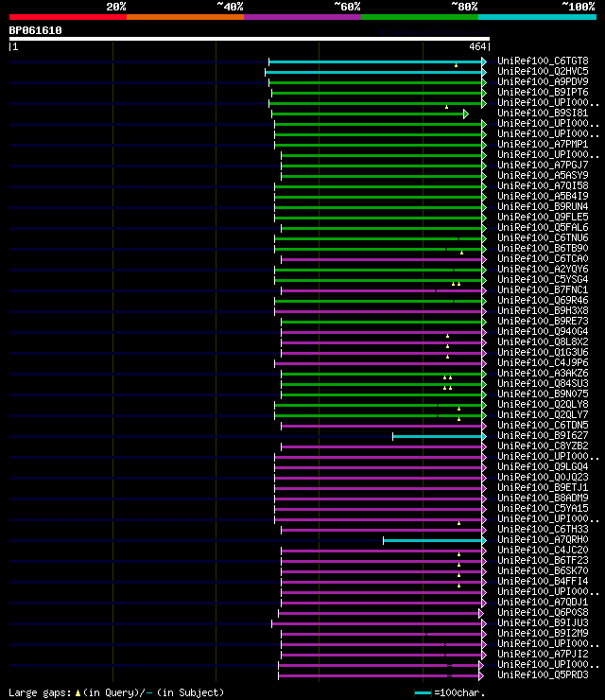This screenshot has width=605, height=700.
Task: Select the UniRef100_B9RUN4 label
Action: [x=543, y=207]
